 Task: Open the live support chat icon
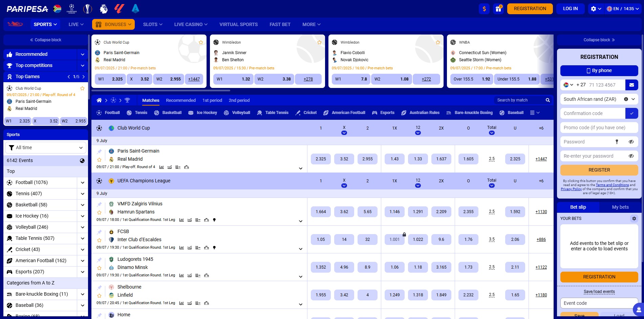pyautogui.click(x=638, y=309)
